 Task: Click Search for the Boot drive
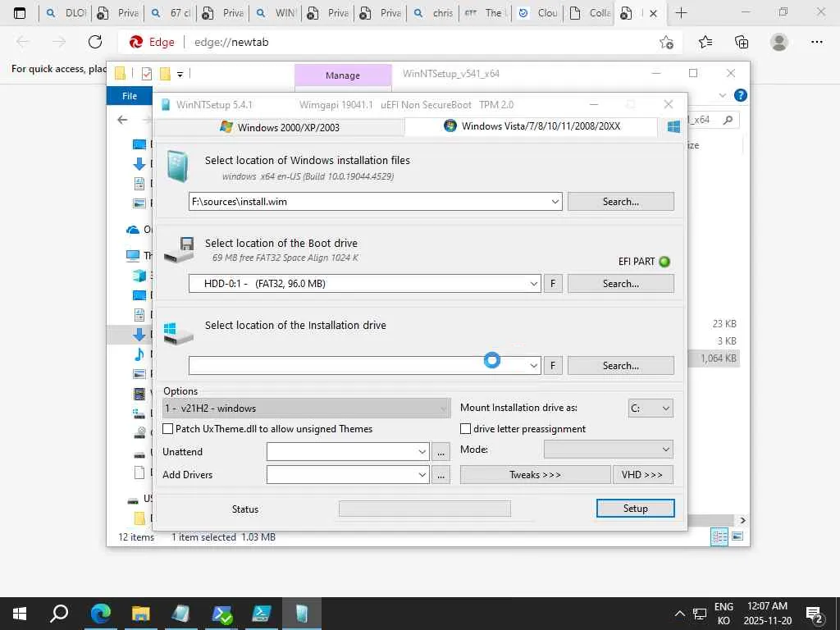pyautogui.click(x=621, y=283)
